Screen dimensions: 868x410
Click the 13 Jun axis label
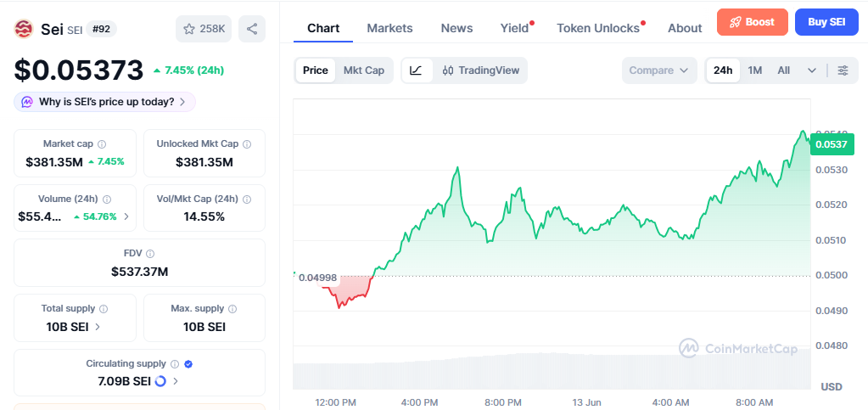pos(586,402)
